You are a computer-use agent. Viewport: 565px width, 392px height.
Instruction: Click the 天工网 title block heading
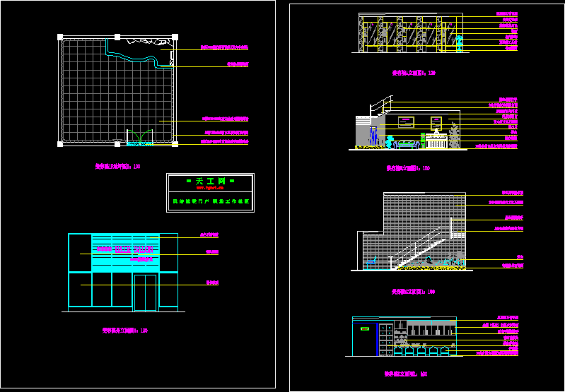[210, 182]
